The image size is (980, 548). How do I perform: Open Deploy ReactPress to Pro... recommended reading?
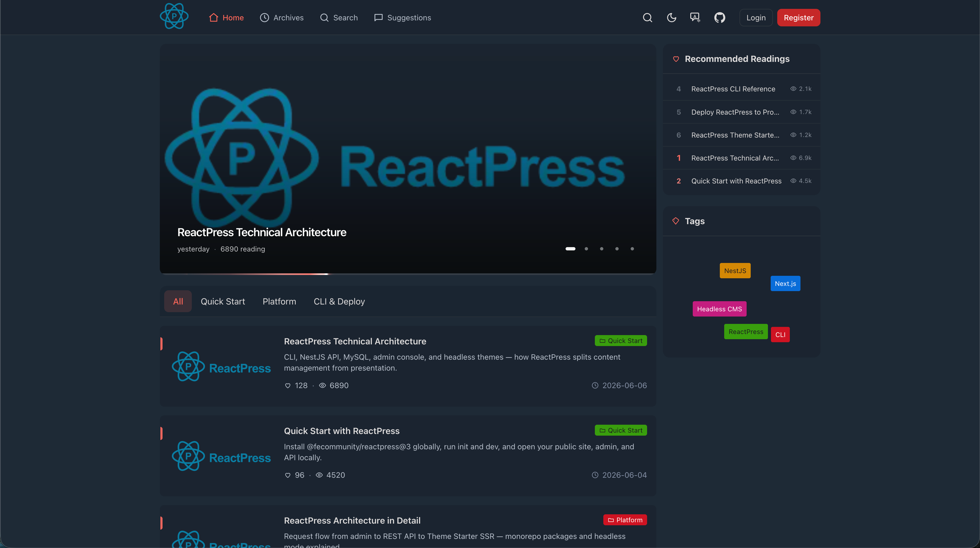(741, 112)
